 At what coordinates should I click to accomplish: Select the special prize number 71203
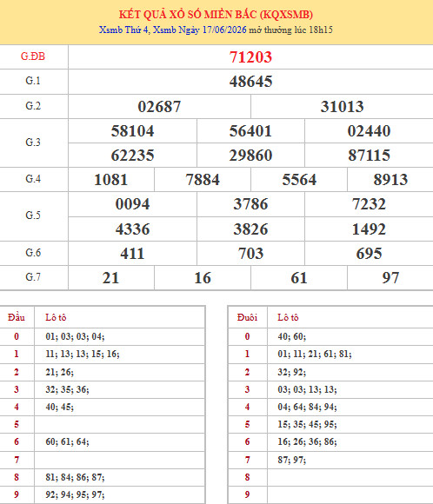250,57
